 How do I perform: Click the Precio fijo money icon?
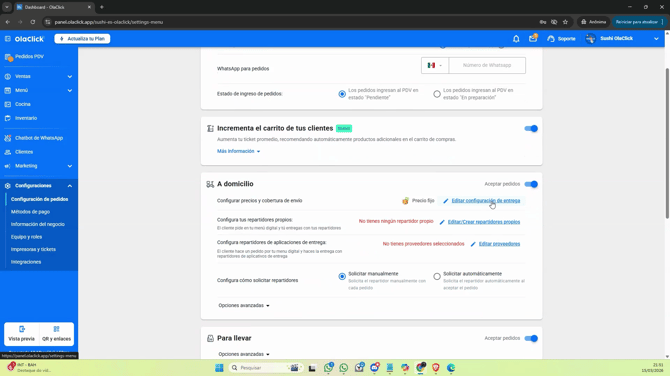(x=405, y=201)
